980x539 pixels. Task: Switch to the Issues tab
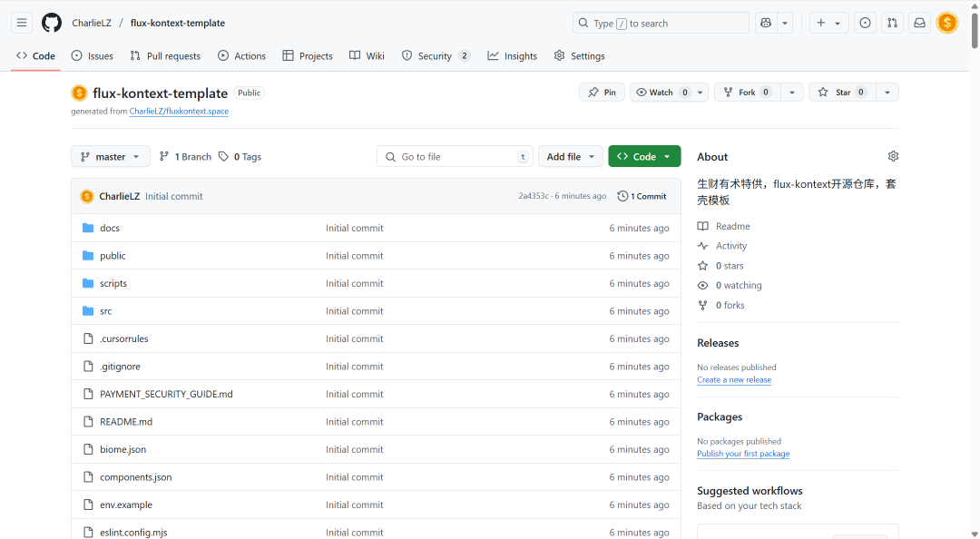pyautogui.click(x=93, y=55)
